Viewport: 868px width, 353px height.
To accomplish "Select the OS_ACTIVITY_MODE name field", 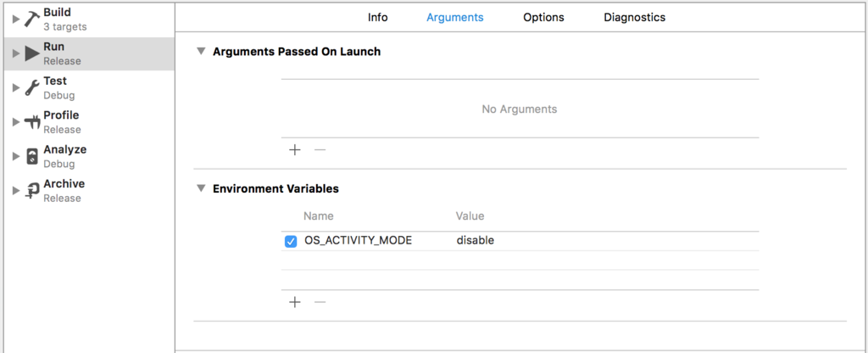I will coord(377,241).
